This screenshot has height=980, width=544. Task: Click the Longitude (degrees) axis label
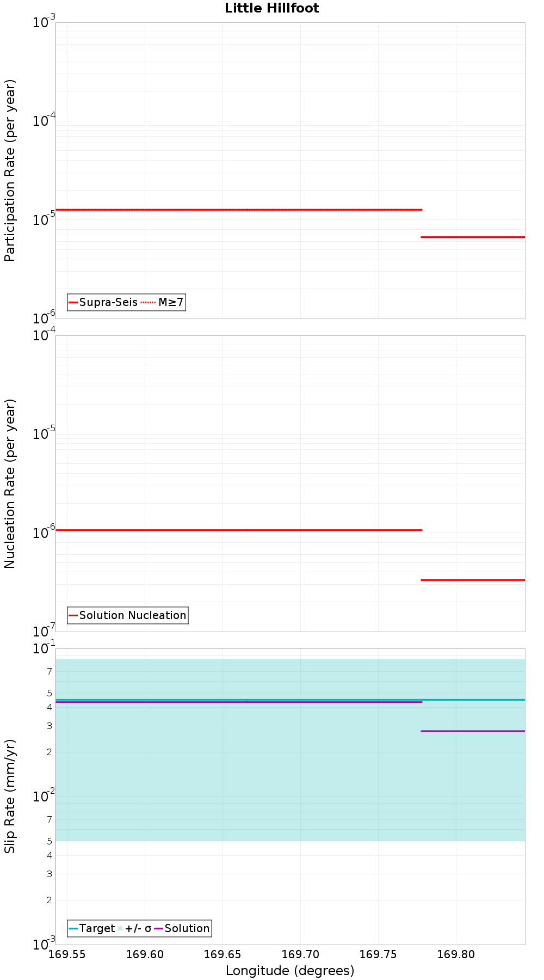point(290,971)
